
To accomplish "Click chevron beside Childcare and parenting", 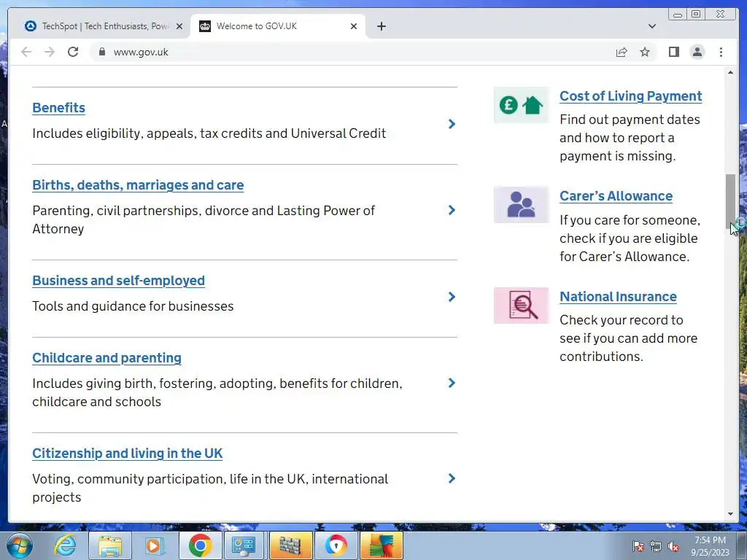I will [452, 383].
